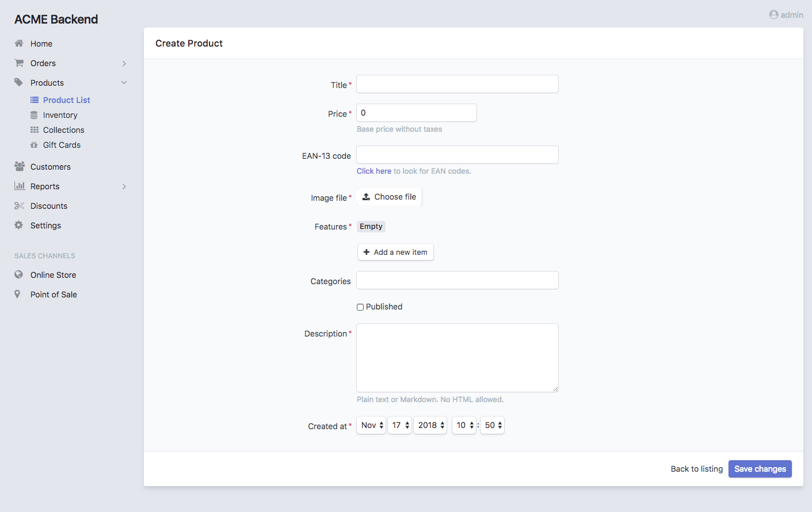Open the month dropdown showing Nov

coord(371,425)
